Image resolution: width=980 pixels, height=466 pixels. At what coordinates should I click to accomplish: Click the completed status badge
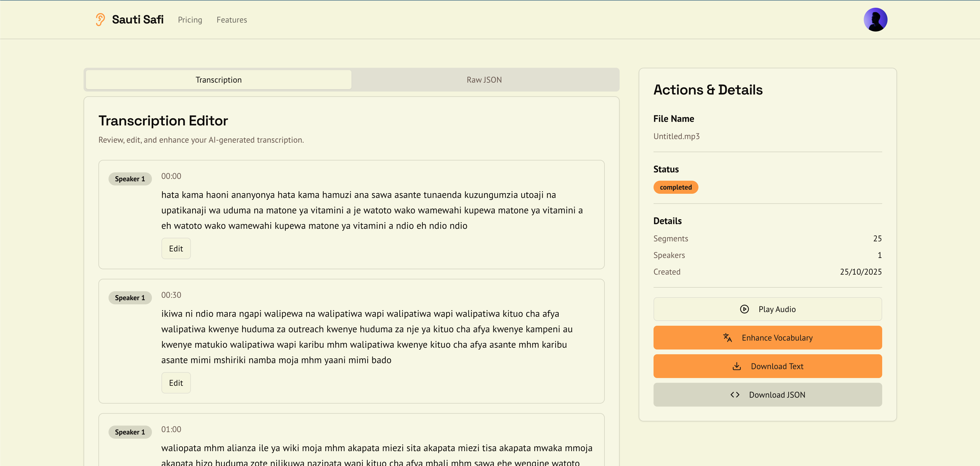675,187
